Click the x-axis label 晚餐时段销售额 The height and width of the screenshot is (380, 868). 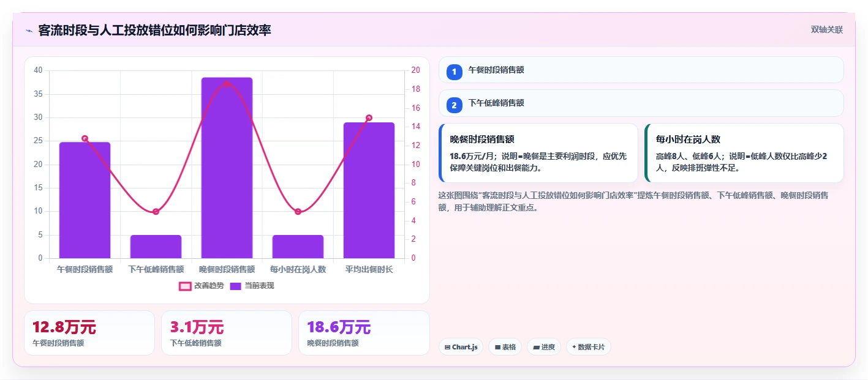point(227,269)
